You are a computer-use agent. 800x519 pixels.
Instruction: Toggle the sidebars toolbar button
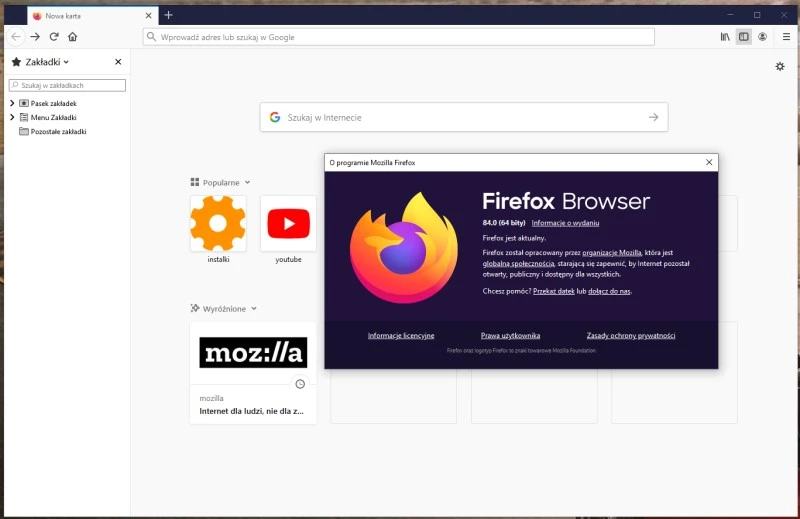click(x=744, y=37)
